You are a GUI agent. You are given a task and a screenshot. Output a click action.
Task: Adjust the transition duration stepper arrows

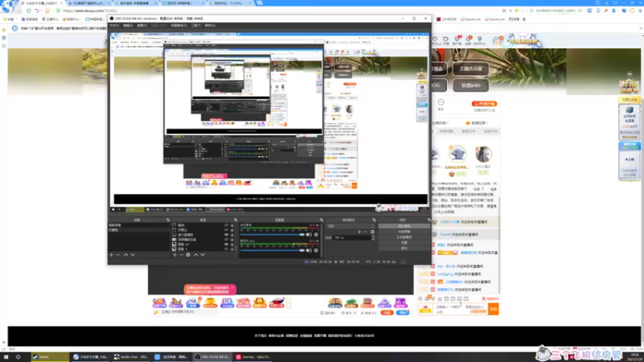373,237
